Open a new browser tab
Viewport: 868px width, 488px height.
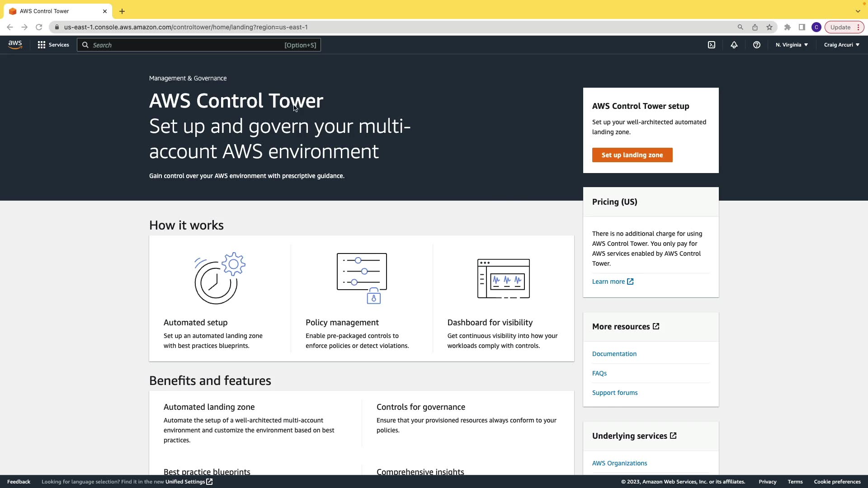[x=122, y=11]
